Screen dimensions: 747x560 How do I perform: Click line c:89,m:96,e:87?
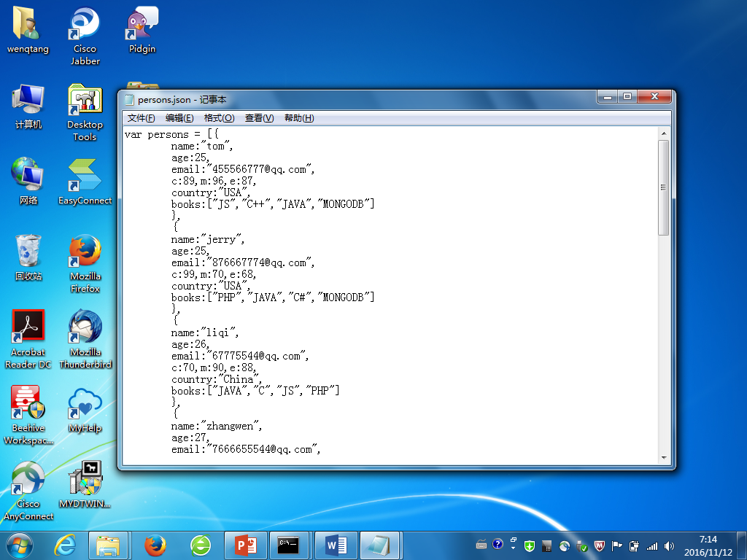pyautogui.click(x=214, y=181)
